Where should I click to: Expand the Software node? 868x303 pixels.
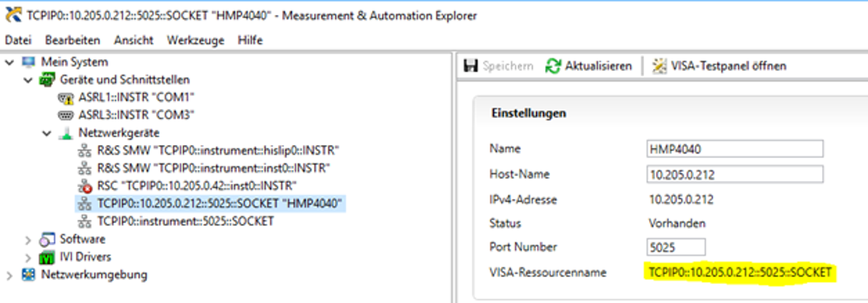point(28,239)
